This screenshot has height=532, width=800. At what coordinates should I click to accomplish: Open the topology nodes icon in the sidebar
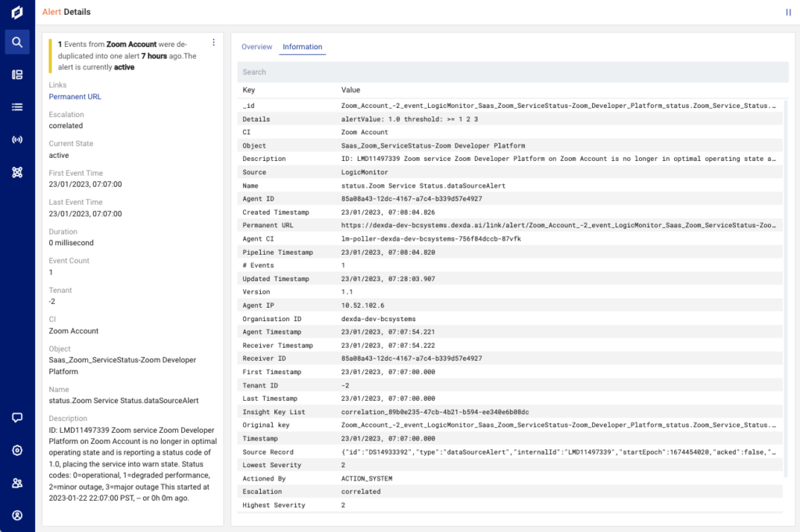point(17,173)
